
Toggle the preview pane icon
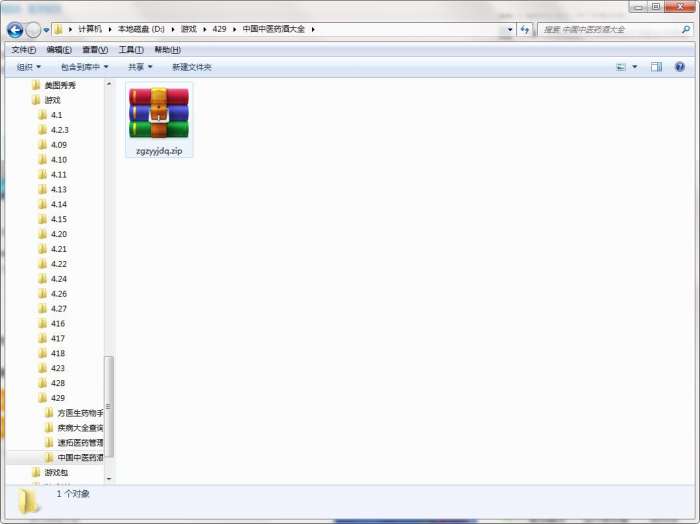pyautogui.click(x=656, y=67)
